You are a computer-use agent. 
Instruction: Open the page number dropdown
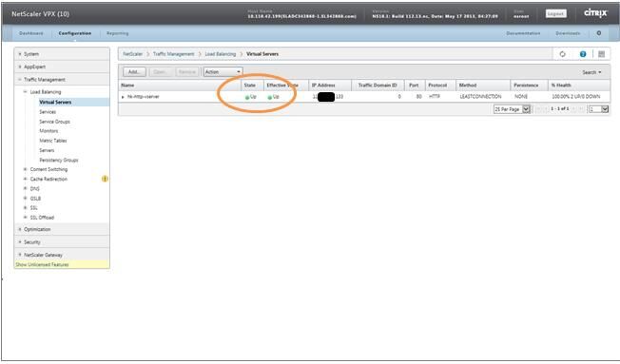point(599,109)
